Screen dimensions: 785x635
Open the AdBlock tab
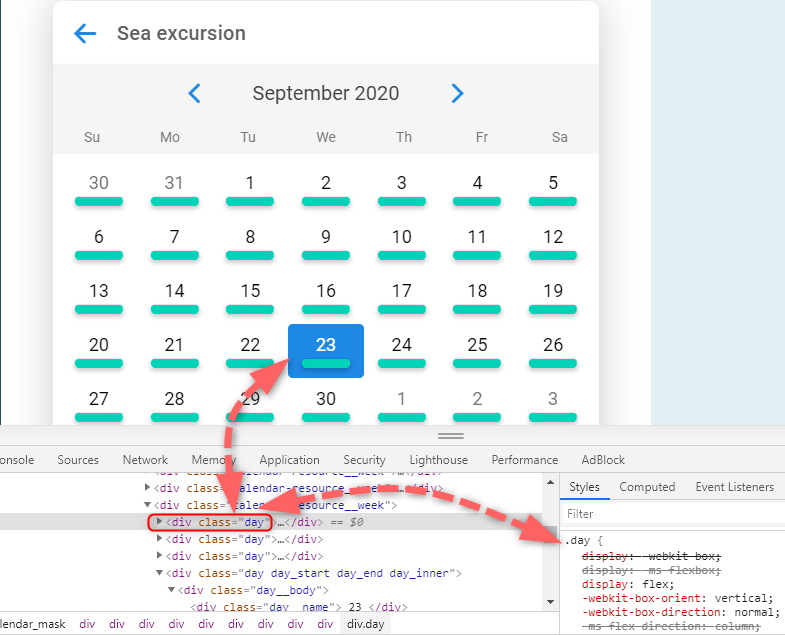point(603,460)
